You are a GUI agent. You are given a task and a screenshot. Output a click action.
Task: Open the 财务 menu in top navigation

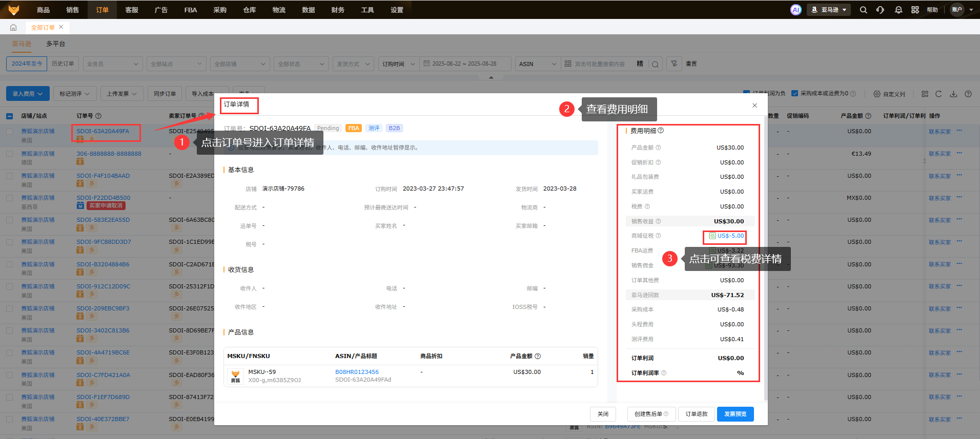click(338, 10)
